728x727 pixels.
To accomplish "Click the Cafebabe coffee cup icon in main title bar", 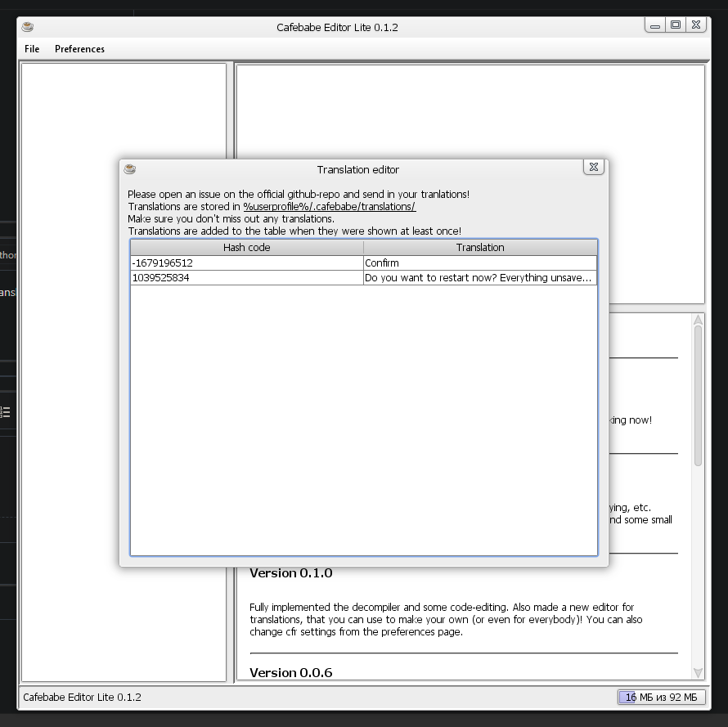I will click(x=27, y=26).
